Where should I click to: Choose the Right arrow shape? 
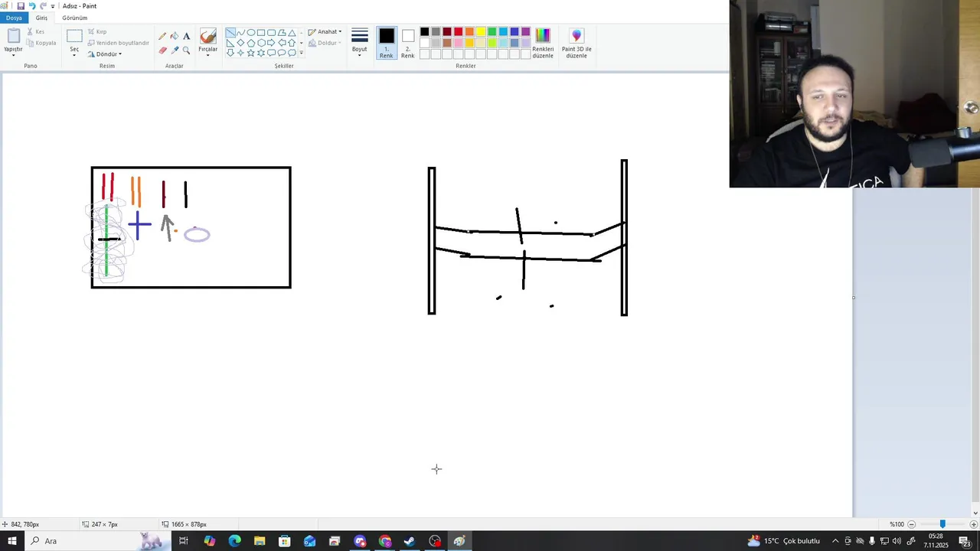pos(271,43)
